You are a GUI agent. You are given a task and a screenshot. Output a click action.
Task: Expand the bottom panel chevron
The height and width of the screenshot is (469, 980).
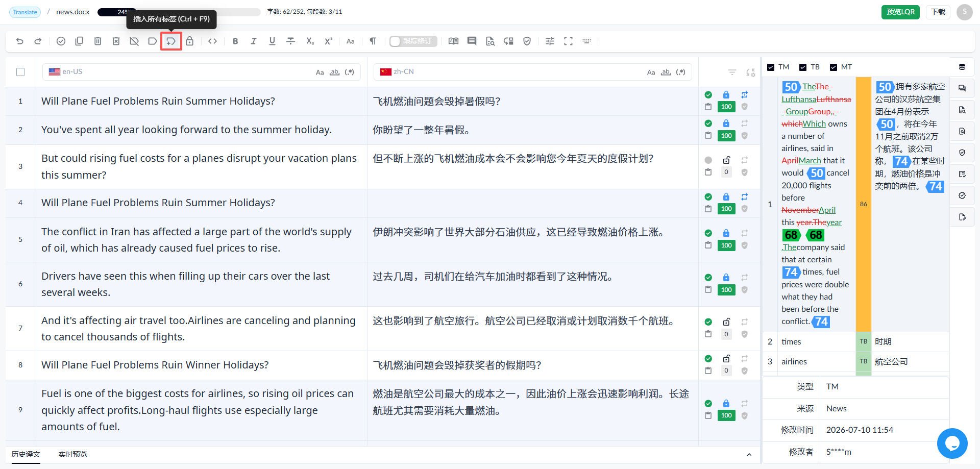pos(749,455)
